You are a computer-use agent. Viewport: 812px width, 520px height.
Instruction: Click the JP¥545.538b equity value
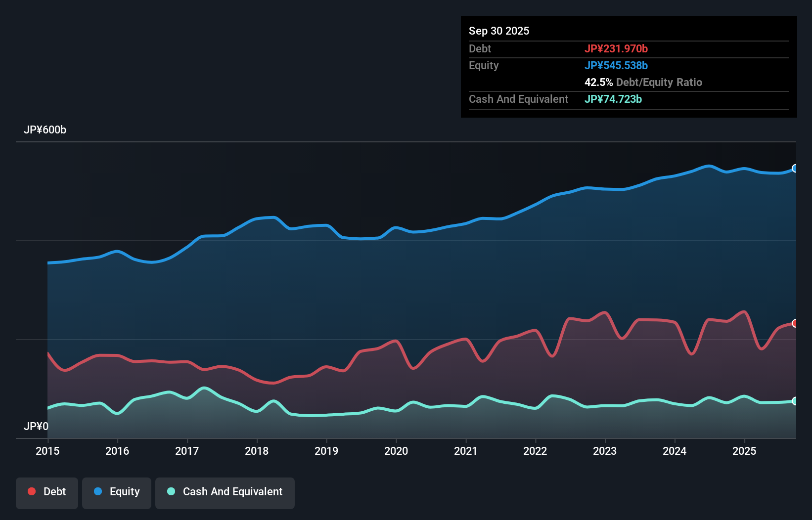[616, 65]
